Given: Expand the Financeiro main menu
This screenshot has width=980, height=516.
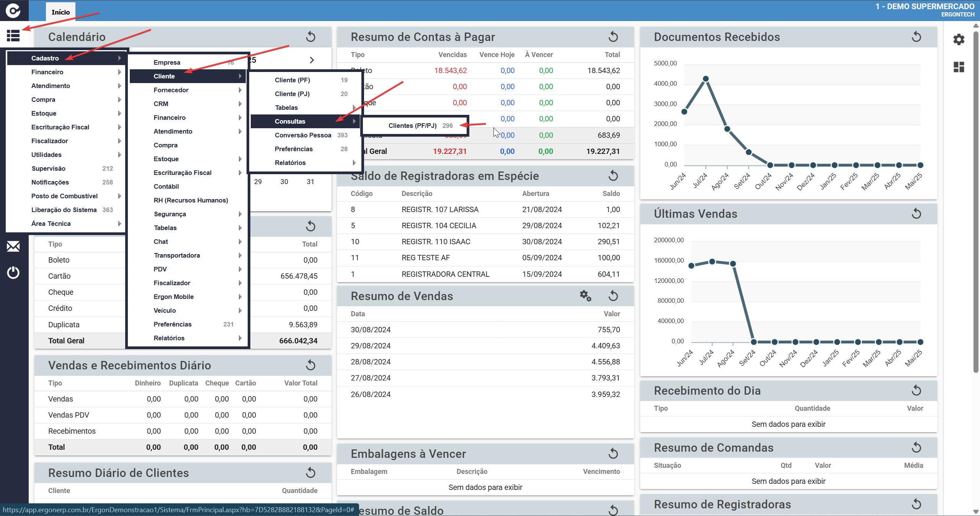Looking at the screenshot, I should [x=66, y=72].
